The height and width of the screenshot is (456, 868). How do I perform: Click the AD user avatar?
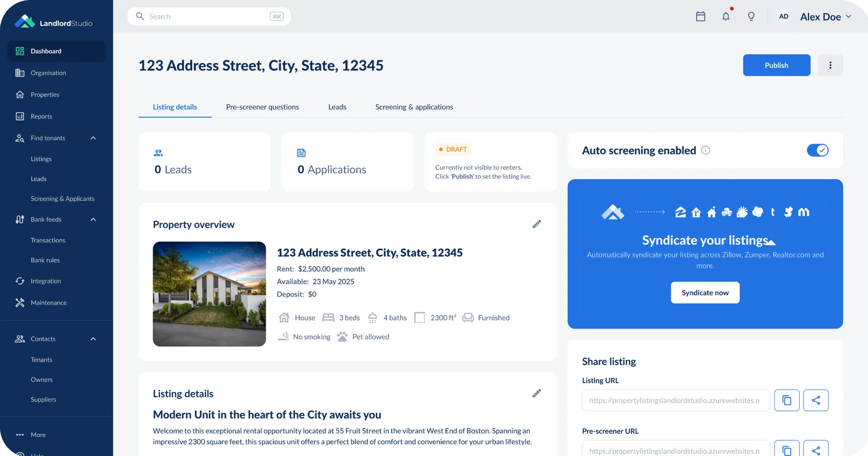tap(783, 16)
